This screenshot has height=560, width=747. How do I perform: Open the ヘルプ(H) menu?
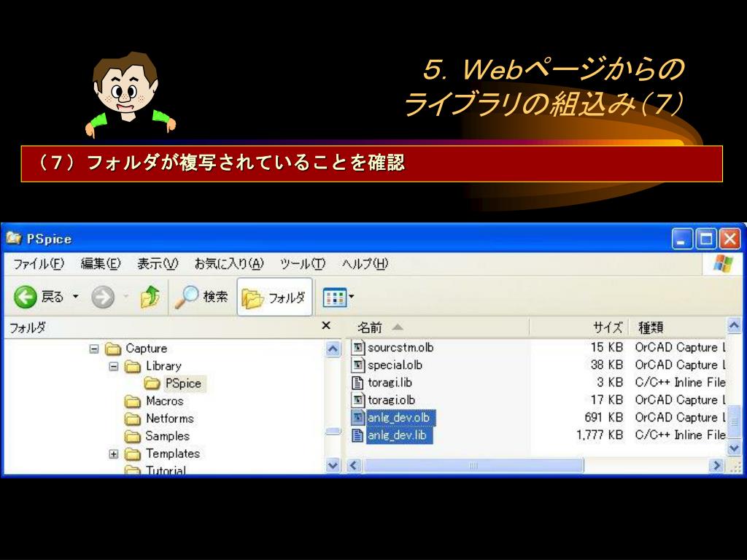pos(365,263)
